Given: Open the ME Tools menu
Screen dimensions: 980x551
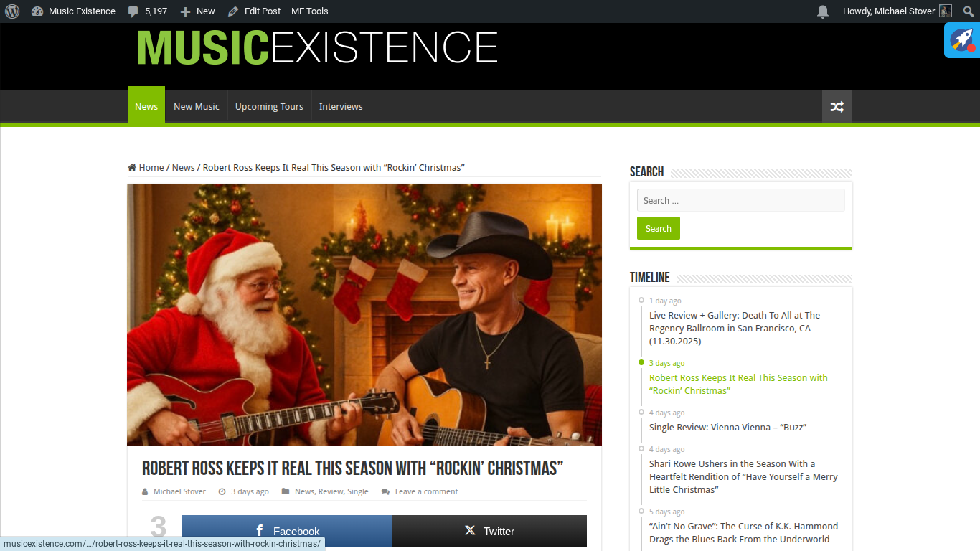Looking at the screenshot, I should point(310,11).
